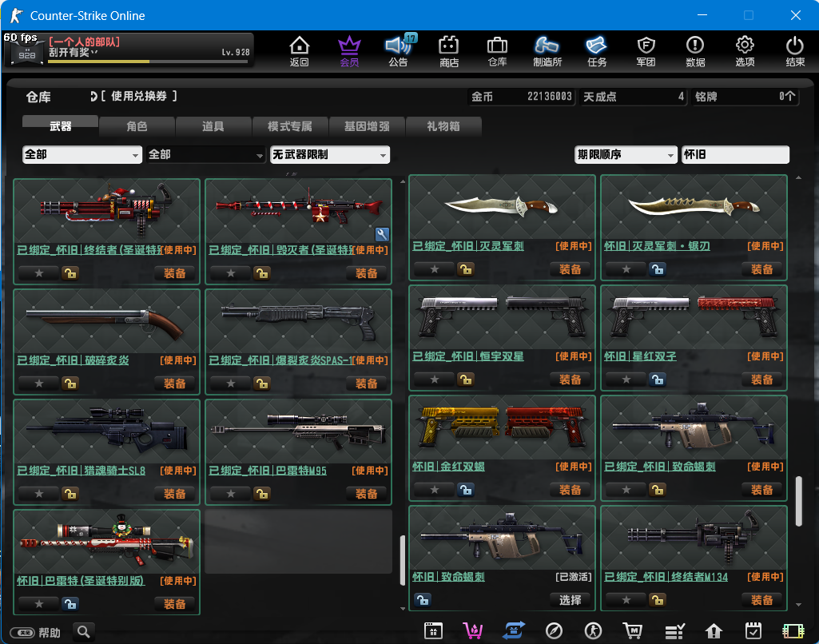Viewport: 819px width, 644px height.
Task: Toggle the lock on 破碎炎炎
Action: (70, 384)
